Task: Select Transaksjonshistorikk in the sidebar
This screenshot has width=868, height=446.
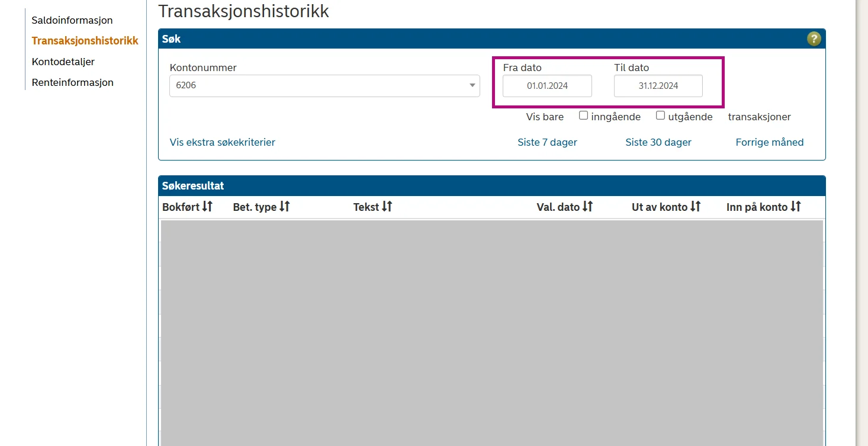Action: 85,41
